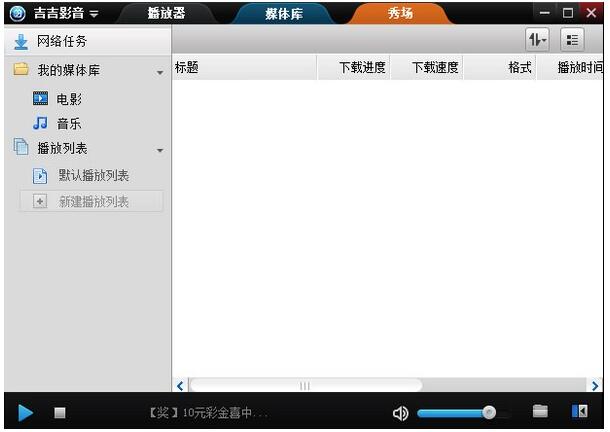Click the volume slider knob
Viewport: 610px width, 432px height.
(x=489, y=412)
